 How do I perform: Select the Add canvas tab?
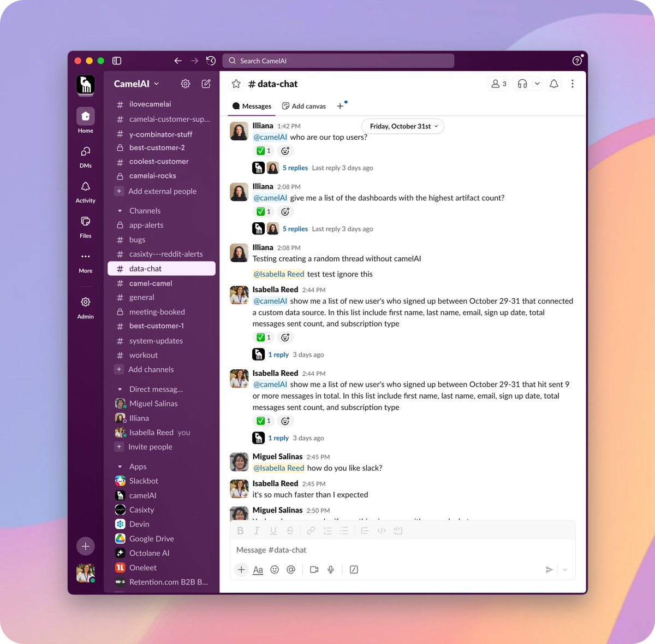(x=304, y=106)
